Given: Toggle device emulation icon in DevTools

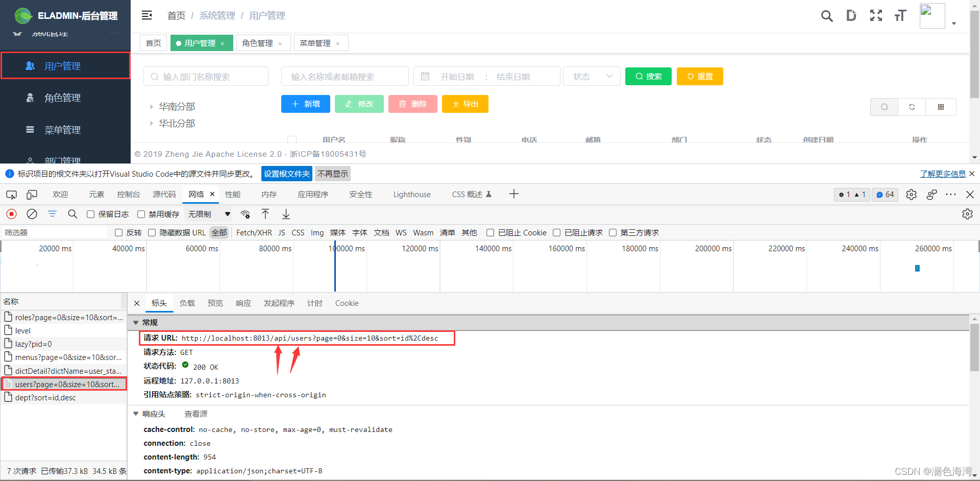Looking at the screenshot, I should coord(32,195).
